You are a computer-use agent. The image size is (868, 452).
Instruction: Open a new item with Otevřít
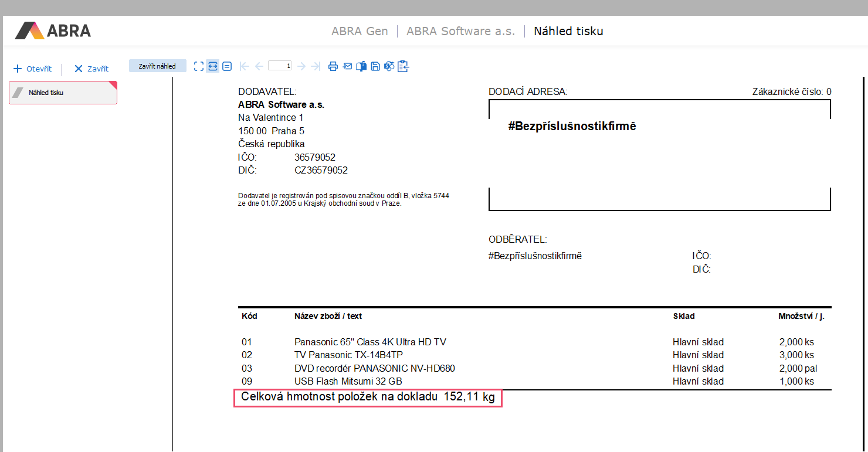pos(33,69)
